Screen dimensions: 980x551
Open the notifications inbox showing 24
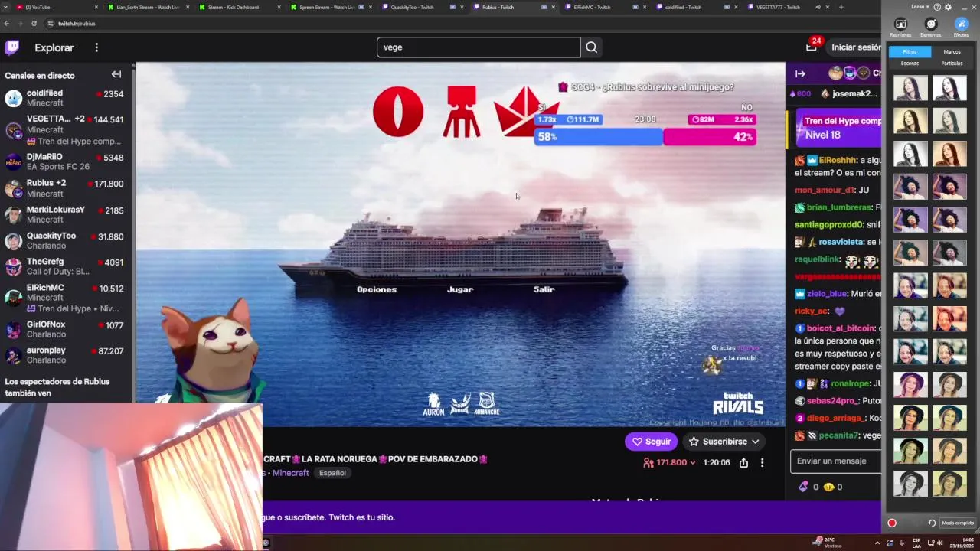coord(812,47)
